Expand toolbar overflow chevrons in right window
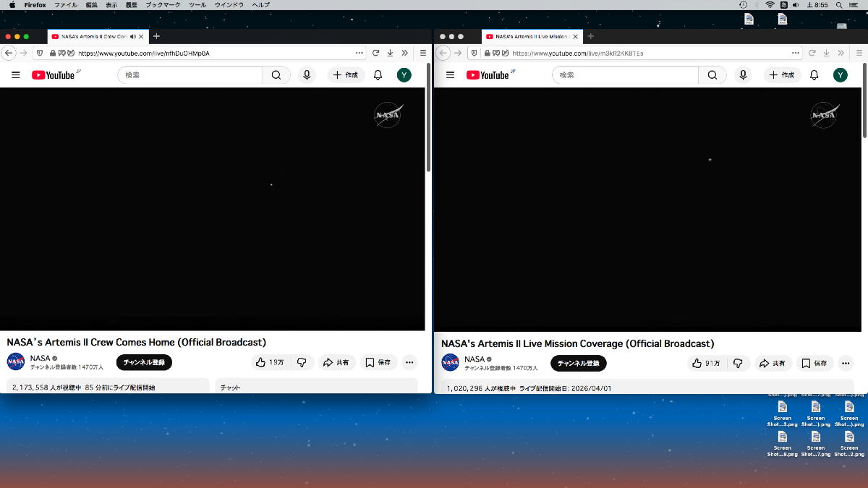 [x=840, y=53]
